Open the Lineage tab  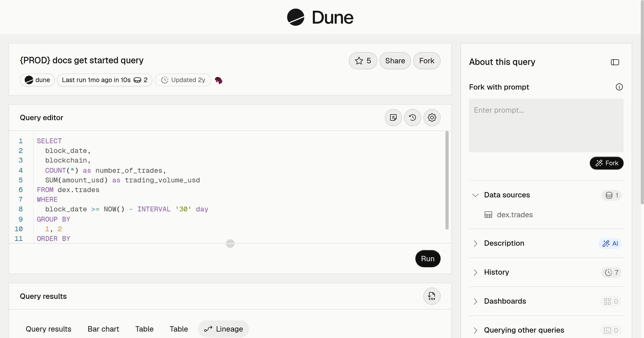(x=223, y=329)
